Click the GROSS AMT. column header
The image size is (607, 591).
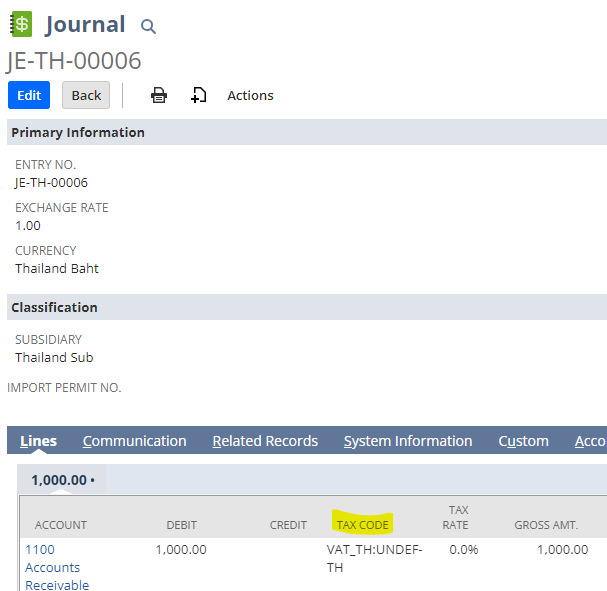click(x=546, y=525)
